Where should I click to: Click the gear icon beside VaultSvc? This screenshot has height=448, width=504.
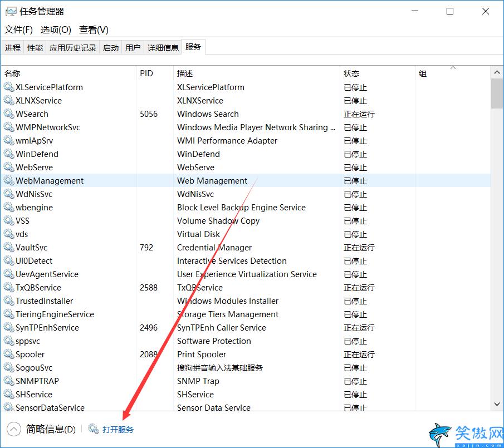pyautogui.click(x=9, y=247)
